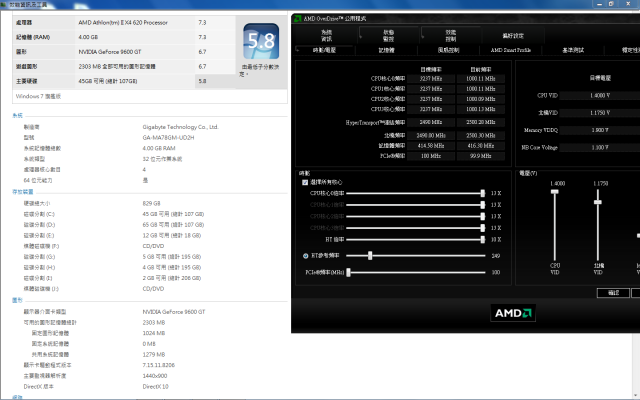The height and width of the screenshot is (400, 640).
Task: Click the Memory VDDQ field 1.900 V
Action: 600,130
